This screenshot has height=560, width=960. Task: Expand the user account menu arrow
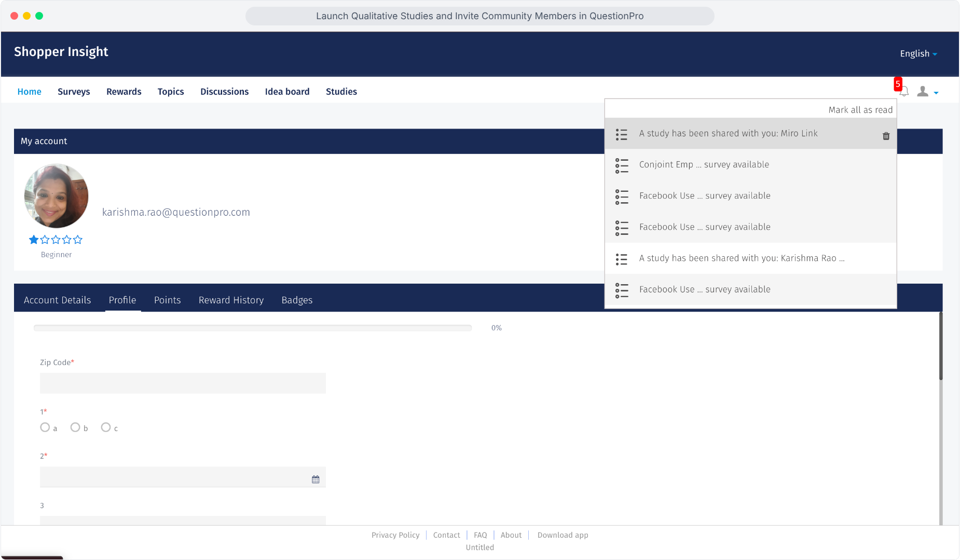point(936,93)
